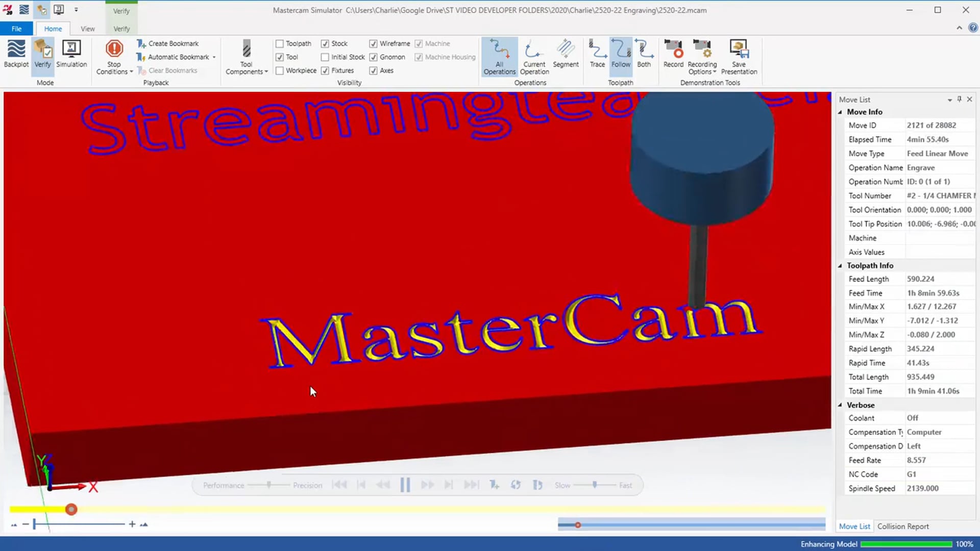Open Move List panel options dropdown
This screenshot has width=980, height=551.
tap(950, 100)
